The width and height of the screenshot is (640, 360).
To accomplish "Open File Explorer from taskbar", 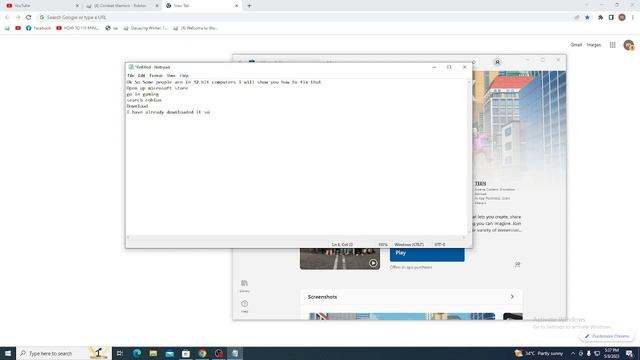I will click(x=153, y=353).
